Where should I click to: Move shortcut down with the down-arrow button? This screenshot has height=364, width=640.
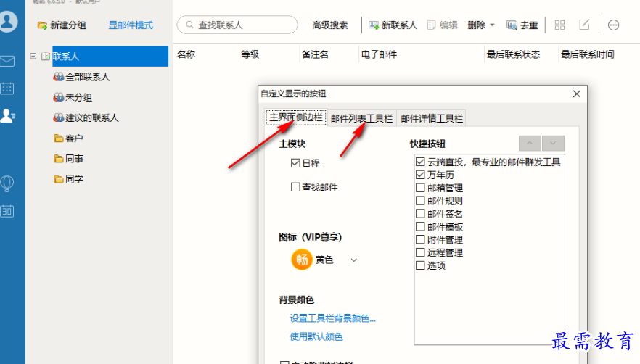553,144
